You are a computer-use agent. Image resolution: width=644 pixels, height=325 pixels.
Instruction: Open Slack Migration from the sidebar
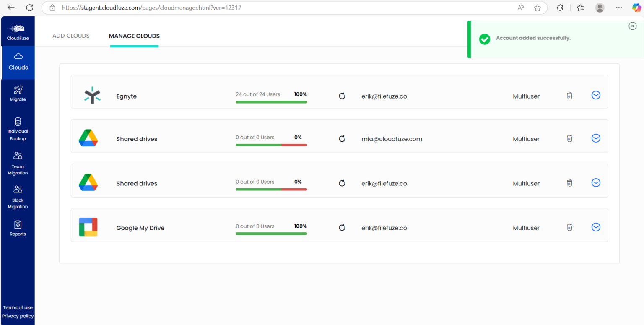click(18, 196)
